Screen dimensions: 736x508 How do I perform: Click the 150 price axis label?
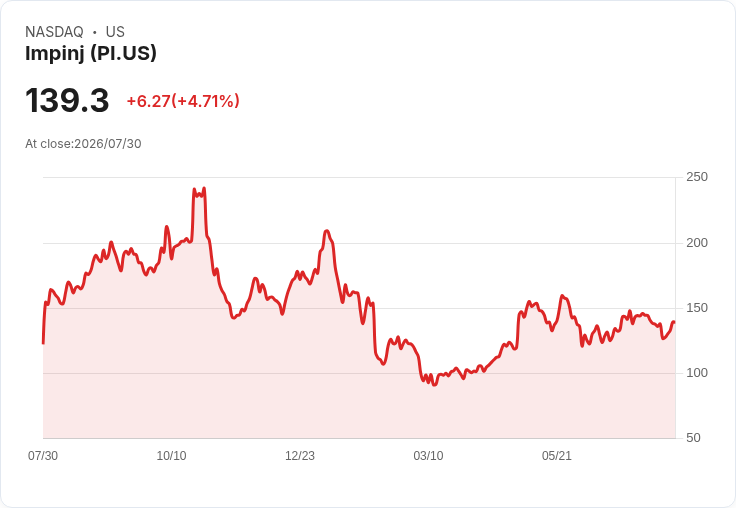coord(697,308)
